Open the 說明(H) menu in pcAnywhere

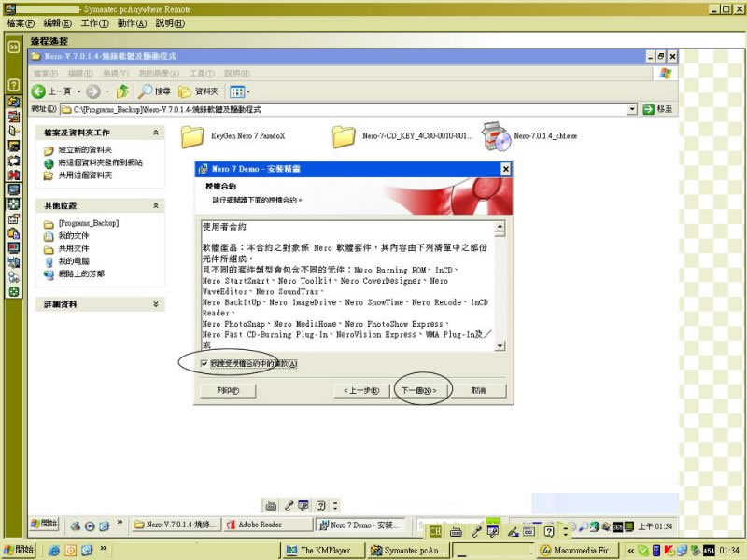coord(170,23)
